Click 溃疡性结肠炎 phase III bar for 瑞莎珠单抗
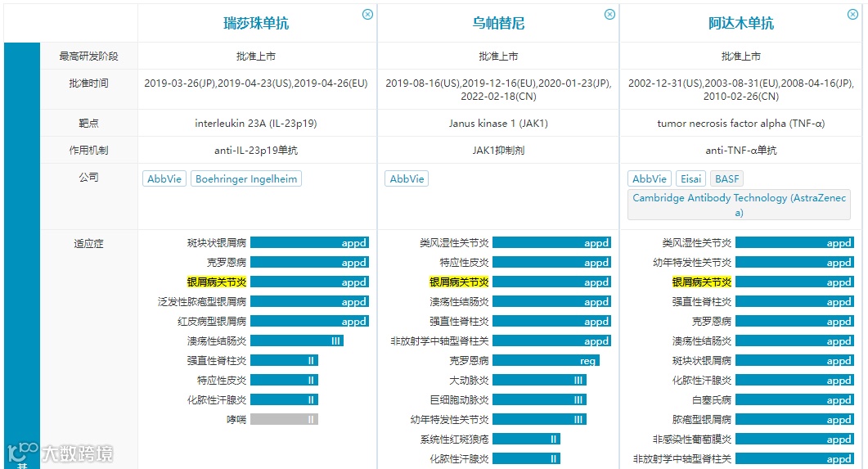 [x=297, y=341]
